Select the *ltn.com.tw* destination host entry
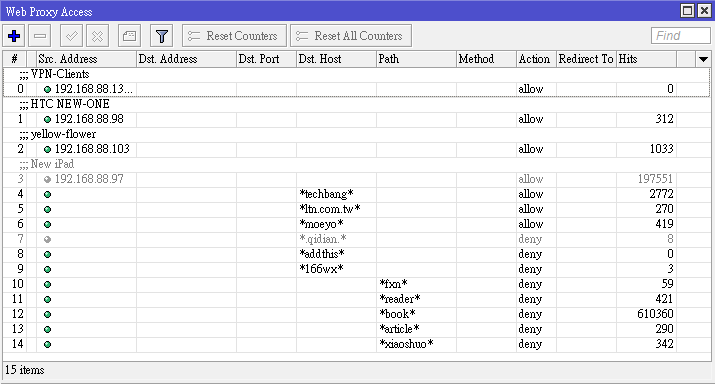Screen dimensions: 715x384 point(330,209)
